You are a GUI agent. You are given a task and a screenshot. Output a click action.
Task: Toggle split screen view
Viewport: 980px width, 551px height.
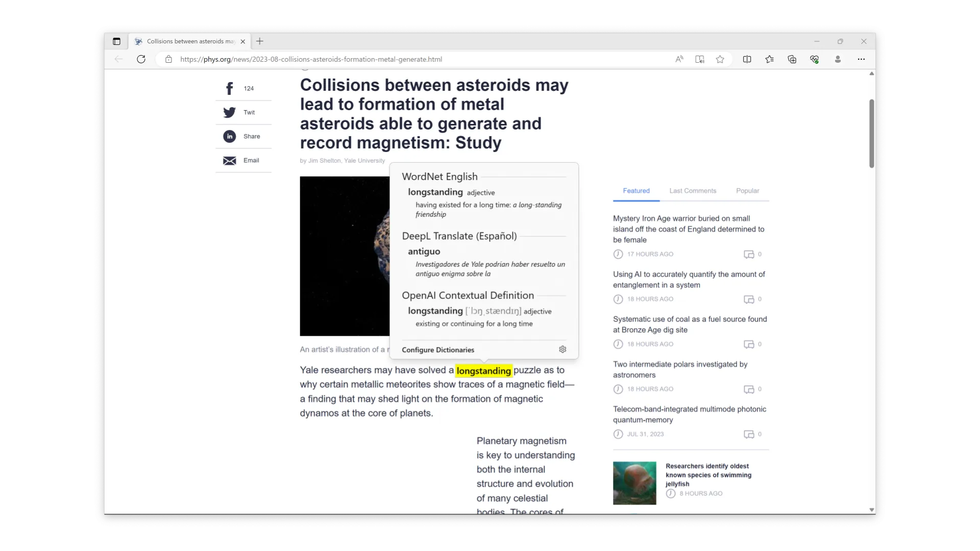tap(747, 59)
